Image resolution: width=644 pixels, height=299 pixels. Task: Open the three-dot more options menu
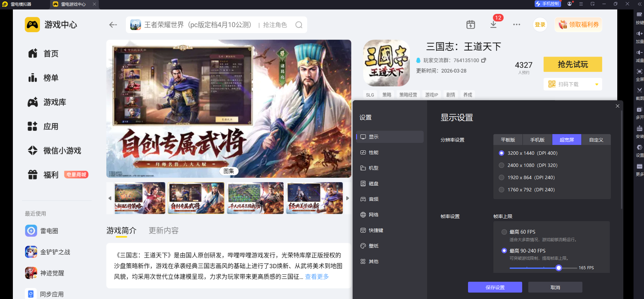(516, 24)
